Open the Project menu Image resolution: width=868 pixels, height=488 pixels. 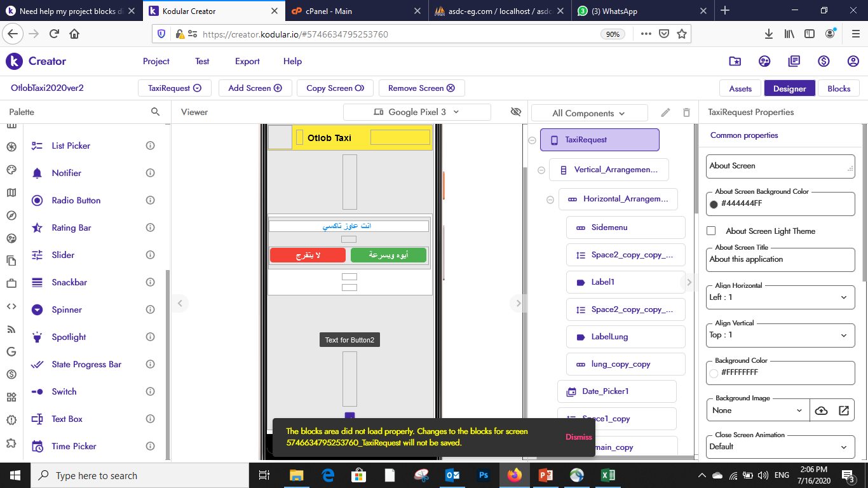coord(156,61)
